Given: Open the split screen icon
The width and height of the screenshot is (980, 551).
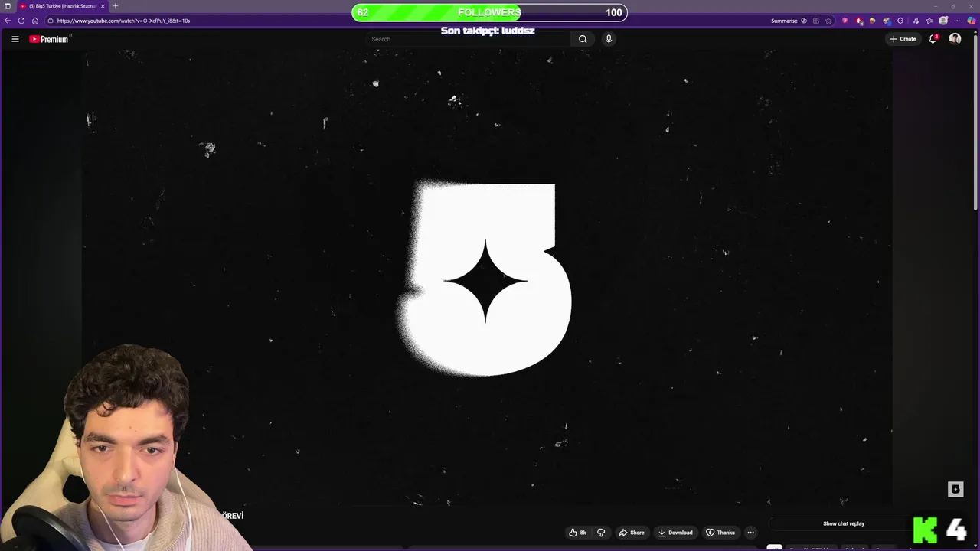Looking at the screenshot, I should pyautogui.click(x=816, y=21).
